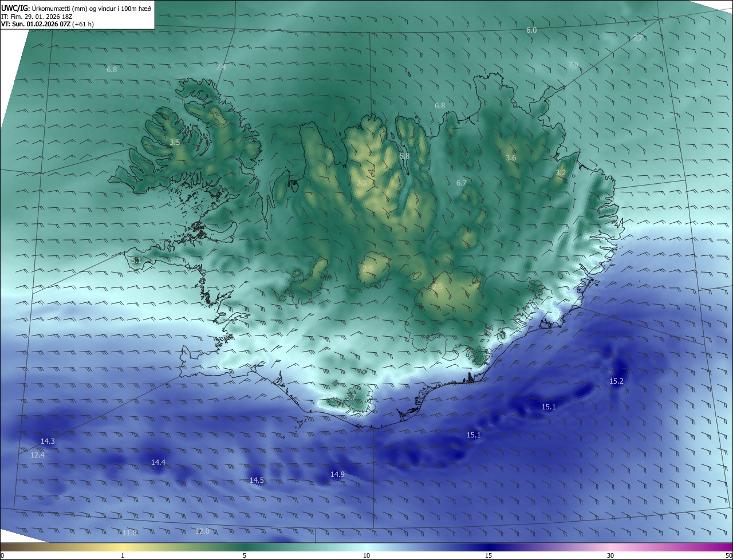Select the "3.6" value label

tap(511, 157)
